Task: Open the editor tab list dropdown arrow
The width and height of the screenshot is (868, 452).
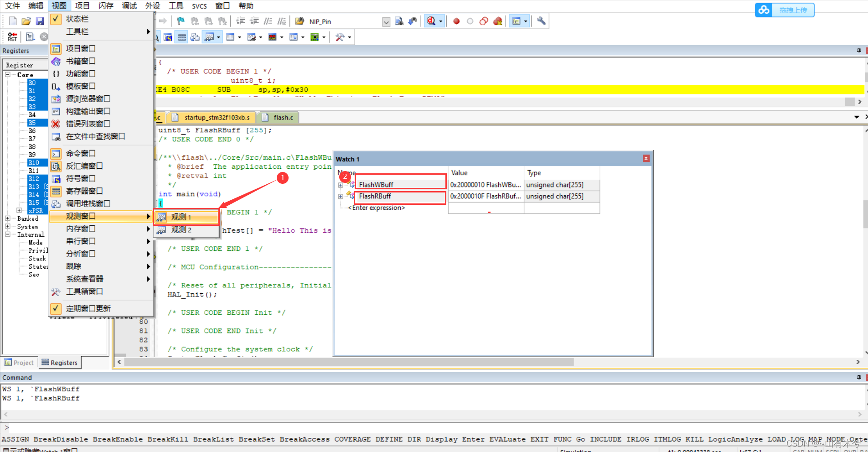Action: click(x=857, y=117)
